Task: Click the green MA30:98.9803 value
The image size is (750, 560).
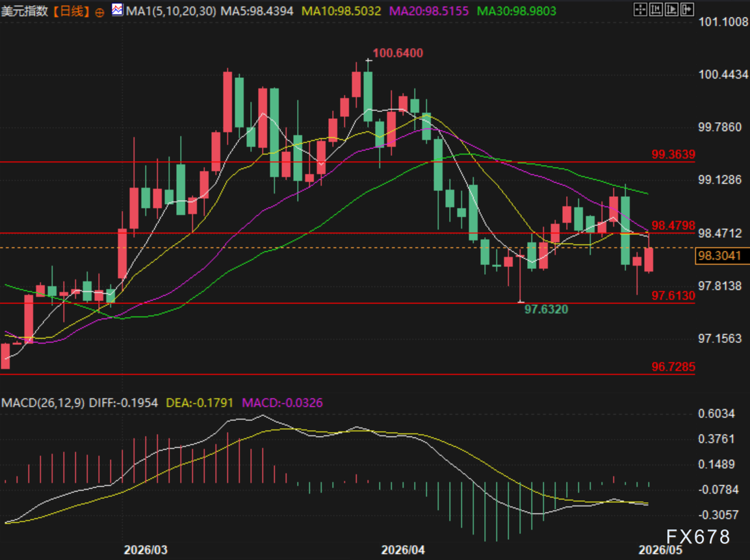Action: click(x=517, y=11)
